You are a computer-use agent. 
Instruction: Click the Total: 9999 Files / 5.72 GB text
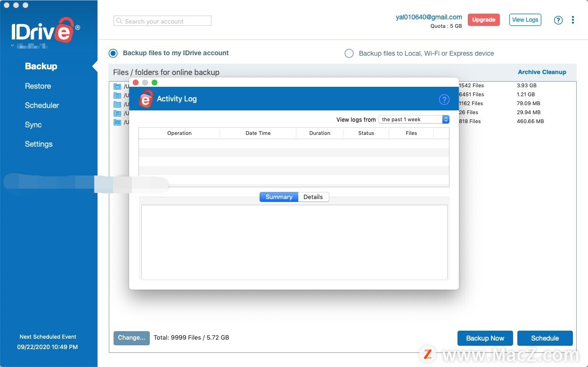tap(192, 338)
